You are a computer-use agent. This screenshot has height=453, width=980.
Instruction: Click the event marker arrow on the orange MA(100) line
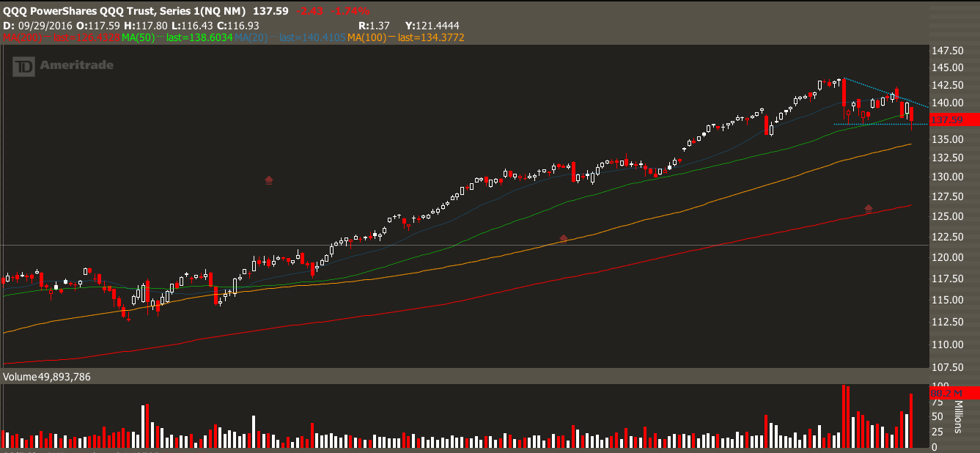point(564,238)
